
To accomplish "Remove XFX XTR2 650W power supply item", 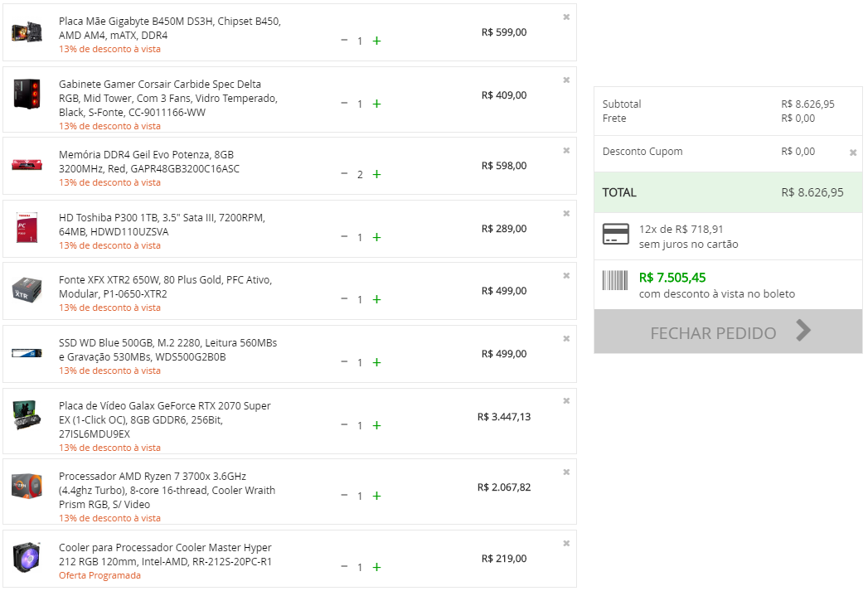I will [x=566, y=275].
